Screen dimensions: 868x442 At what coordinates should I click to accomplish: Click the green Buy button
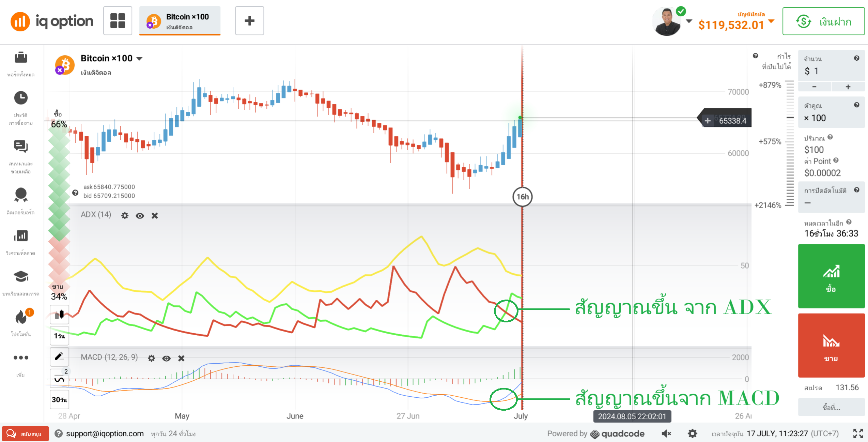[831, 276]
